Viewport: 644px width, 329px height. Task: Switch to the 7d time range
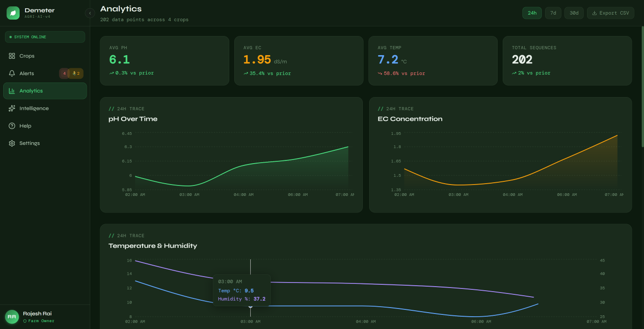point(553,13)
